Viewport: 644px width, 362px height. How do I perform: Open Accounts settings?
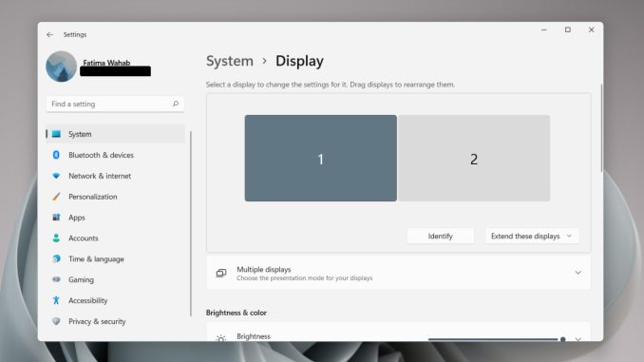(x=116, y=238)
